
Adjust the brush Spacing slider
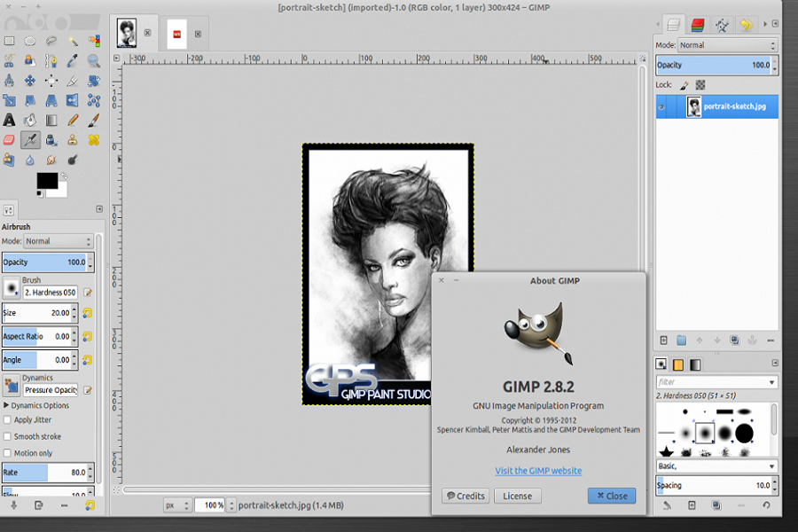(715, 486)
